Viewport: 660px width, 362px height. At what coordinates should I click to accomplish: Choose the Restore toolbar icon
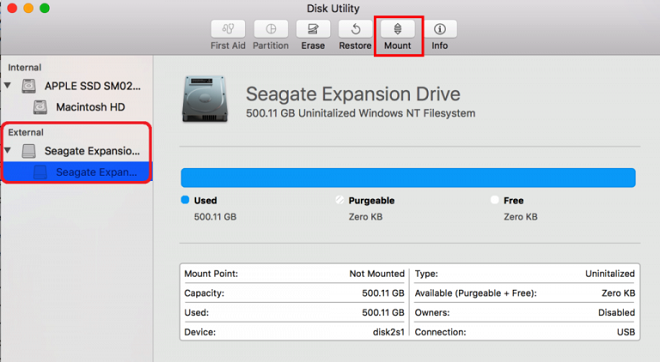click(x=355, y=29)
